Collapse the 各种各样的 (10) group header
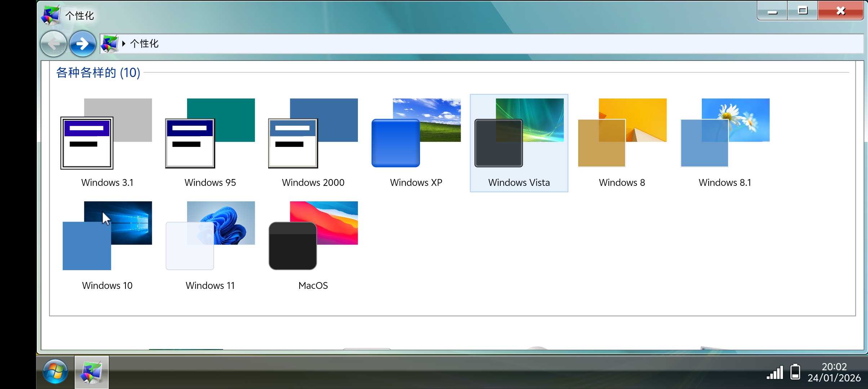This screenshot has width=868, height=389. pyautogui.click(x=98, y=73)
